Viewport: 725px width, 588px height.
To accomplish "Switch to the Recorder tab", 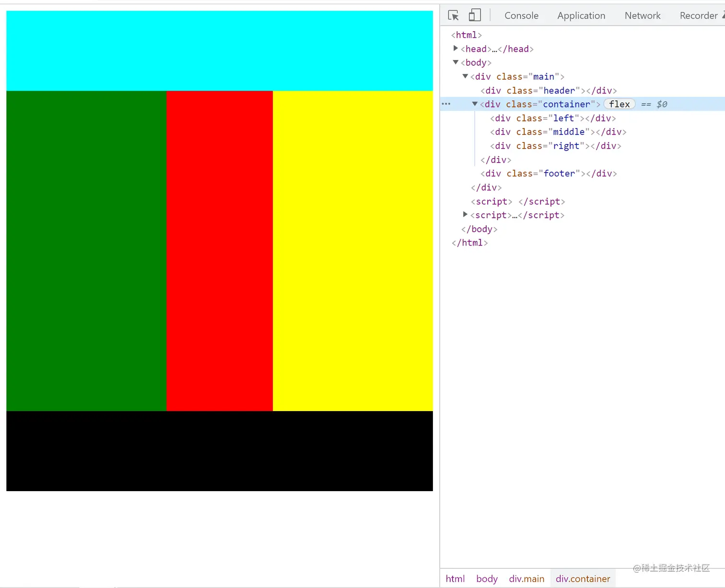I will click(699, 15).
